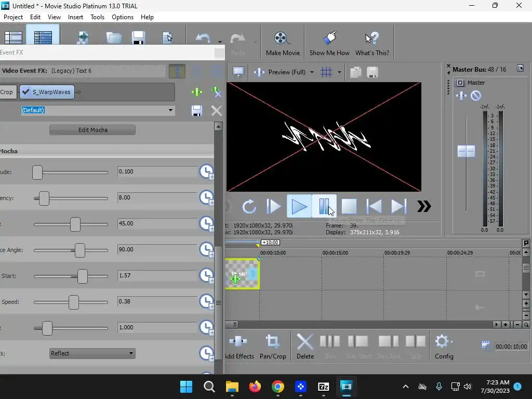Remove selected plug-in from chain icon
532x399 pixels.
[216, 92]
